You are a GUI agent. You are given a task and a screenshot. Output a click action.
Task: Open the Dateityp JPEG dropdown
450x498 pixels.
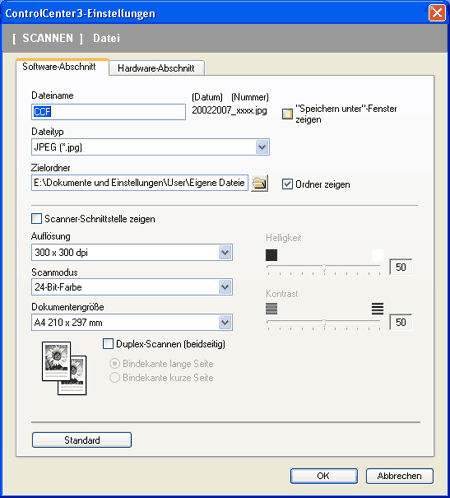tap(262, 147)
